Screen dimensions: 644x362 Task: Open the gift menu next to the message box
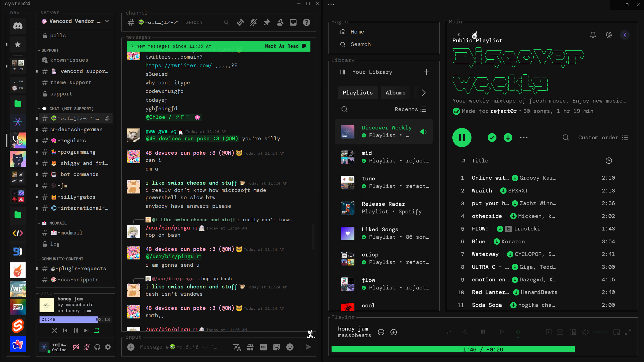pos(250,347)
